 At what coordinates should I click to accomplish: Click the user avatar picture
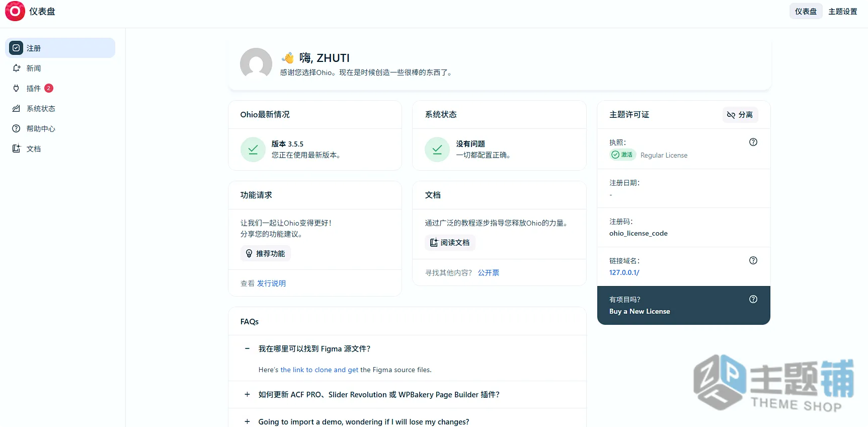point(256,64)
